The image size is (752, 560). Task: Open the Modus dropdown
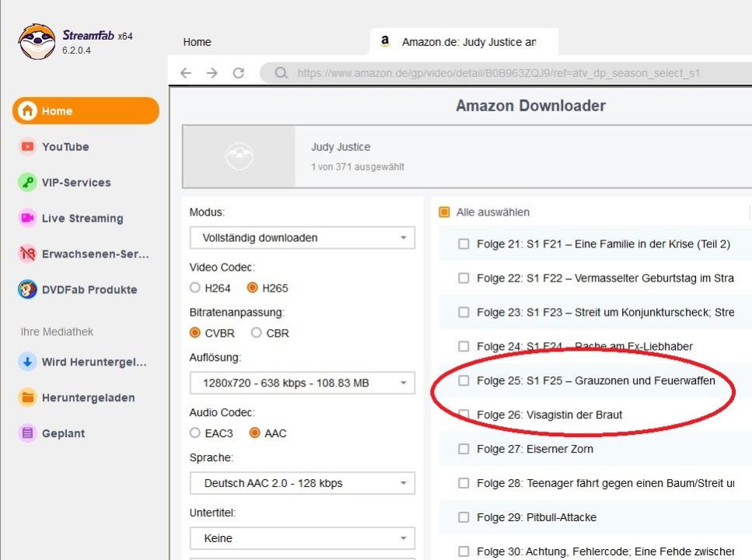(303, 237)
